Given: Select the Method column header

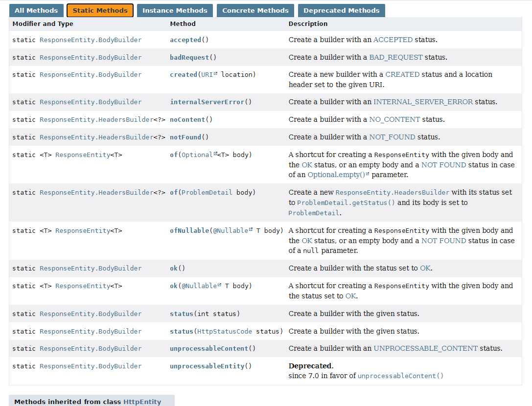Looking at the screenshot, I should (x=183, y=24).
